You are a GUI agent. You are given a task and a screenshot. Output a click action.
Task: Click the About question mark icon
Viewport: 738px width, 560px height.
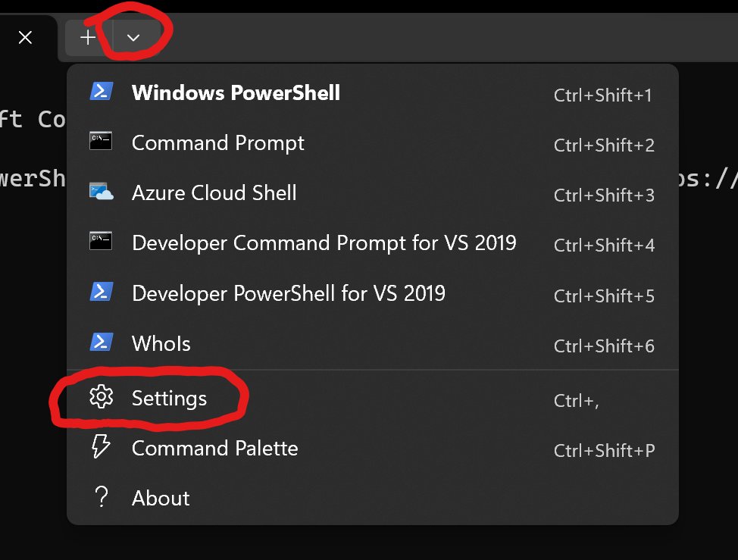[101, 497]
